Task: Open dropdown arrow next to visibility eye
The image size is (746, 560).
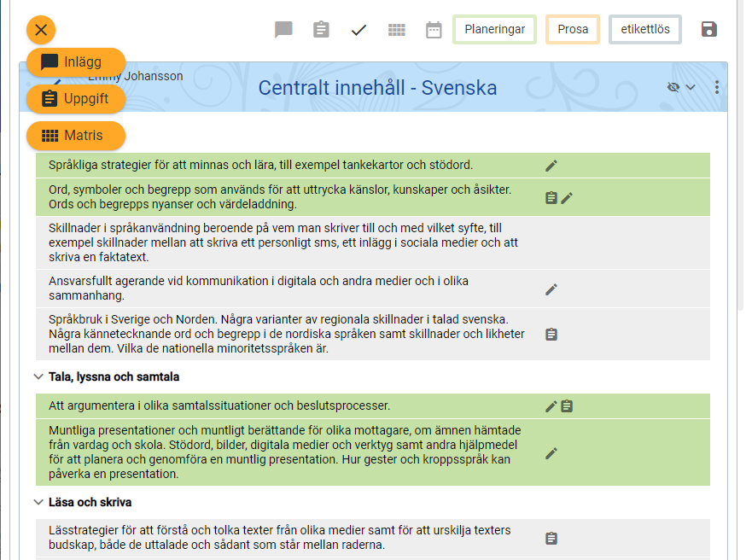Action: coord(691,87)
